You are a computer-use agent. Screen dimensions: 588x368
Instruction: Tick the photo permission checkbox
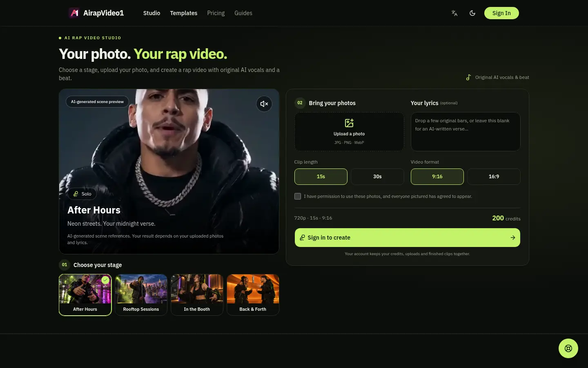point(298,196)
